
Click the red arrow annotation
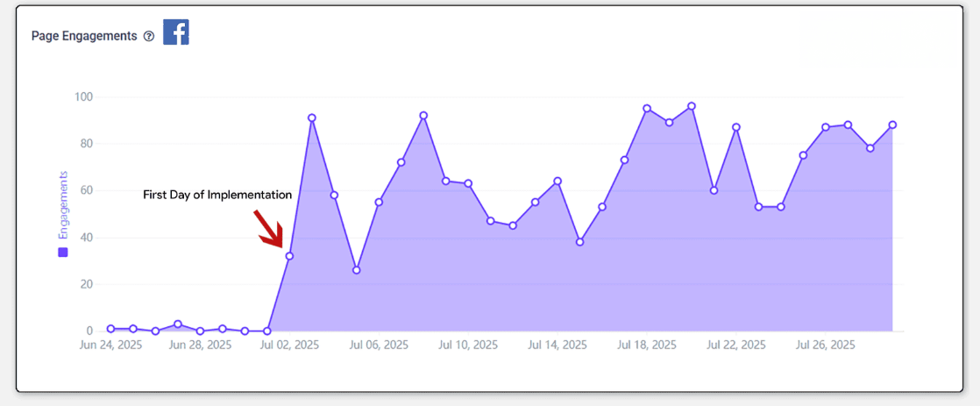click(268, 226)
